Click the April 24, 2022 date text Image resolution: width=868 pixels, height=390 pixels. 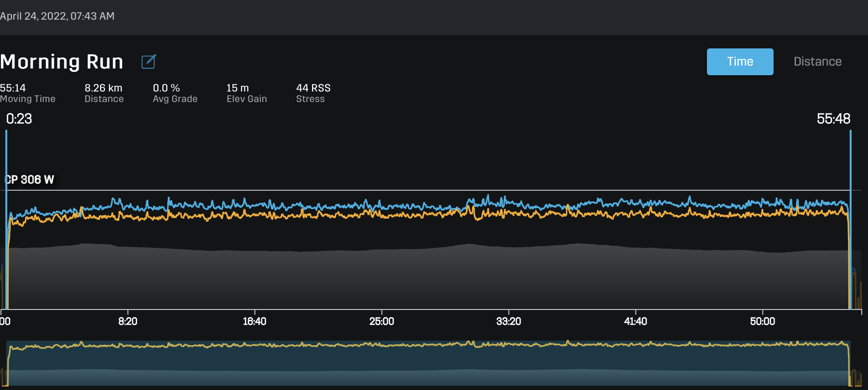(x=57, y=16)
